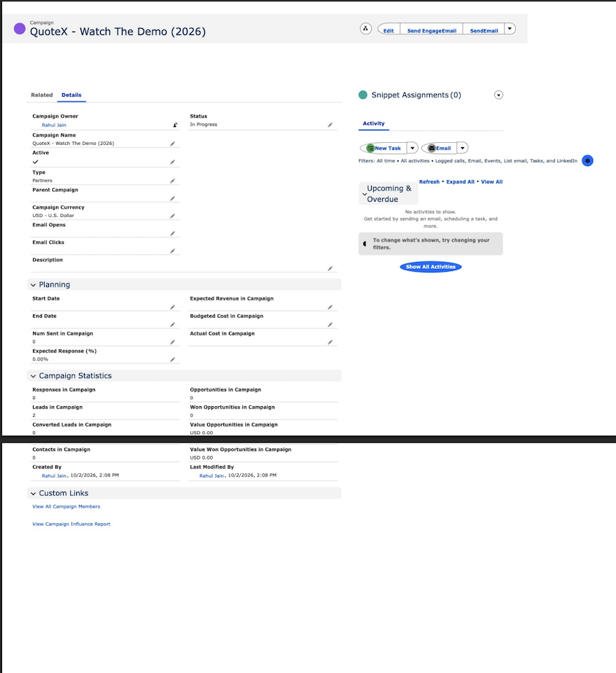616x673 pixels.
Task: Collapse the Planning section
Action: 33,285
